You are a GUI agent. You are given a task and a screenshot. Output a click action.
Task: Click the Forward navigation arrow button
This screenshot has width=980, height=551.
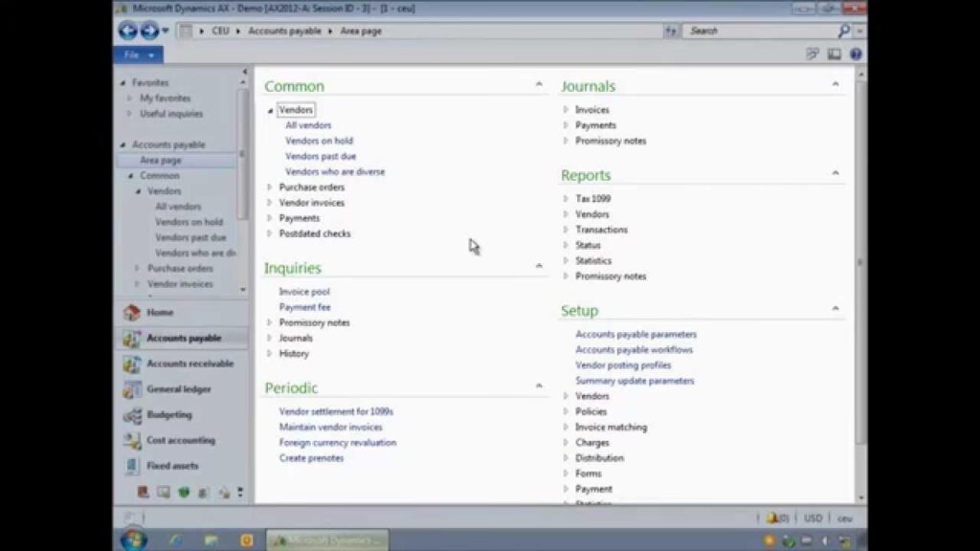click(148, 31)
